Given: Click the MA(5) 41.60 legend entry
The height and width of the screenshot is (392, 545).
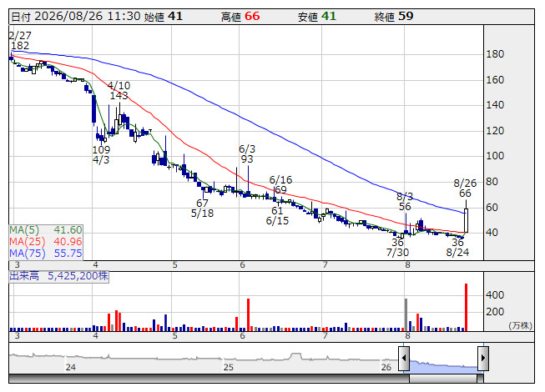Looking at the screenshot, I should [46, 230].
